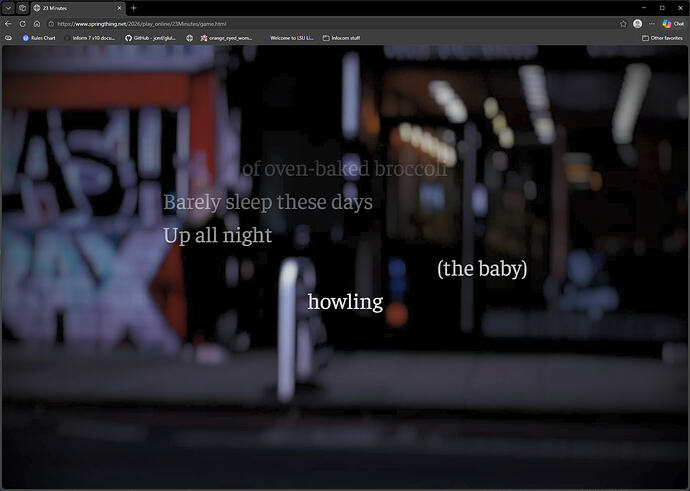Click the word "howling" in the story
This screenshot has width=690, height=491.
tap(345, 301)
